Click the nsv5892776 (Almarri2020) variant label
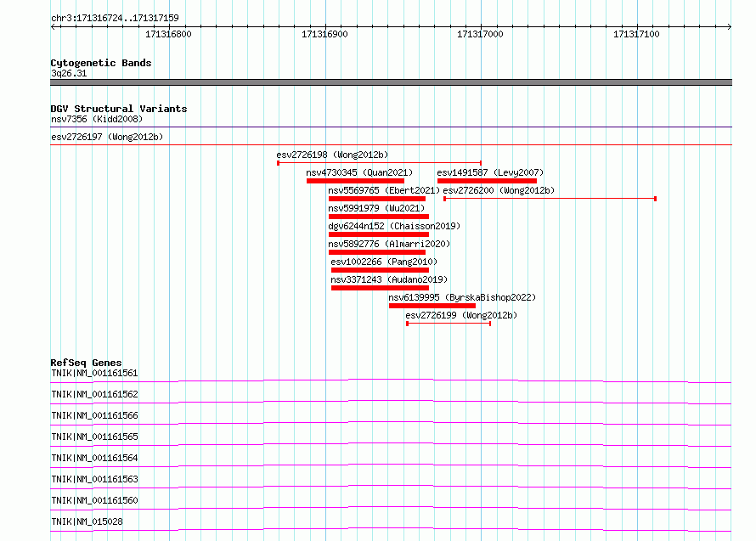The height and width of the screenshot is (541, 756). [x=389, y=244]
